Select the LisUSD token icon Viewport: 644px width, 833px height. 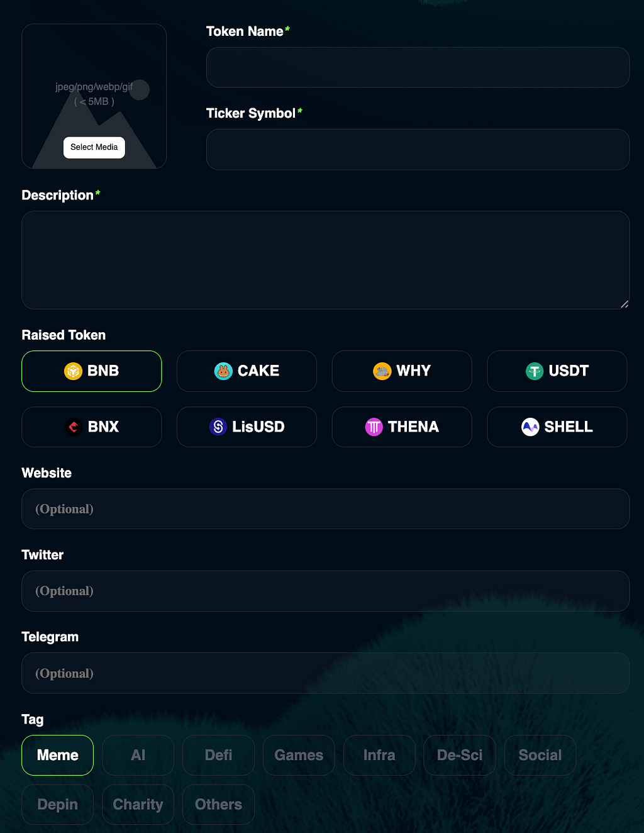tap(218, 427)
